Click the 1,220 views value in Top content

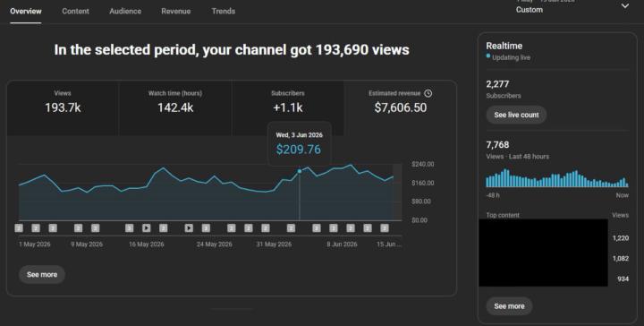(621, 238)
